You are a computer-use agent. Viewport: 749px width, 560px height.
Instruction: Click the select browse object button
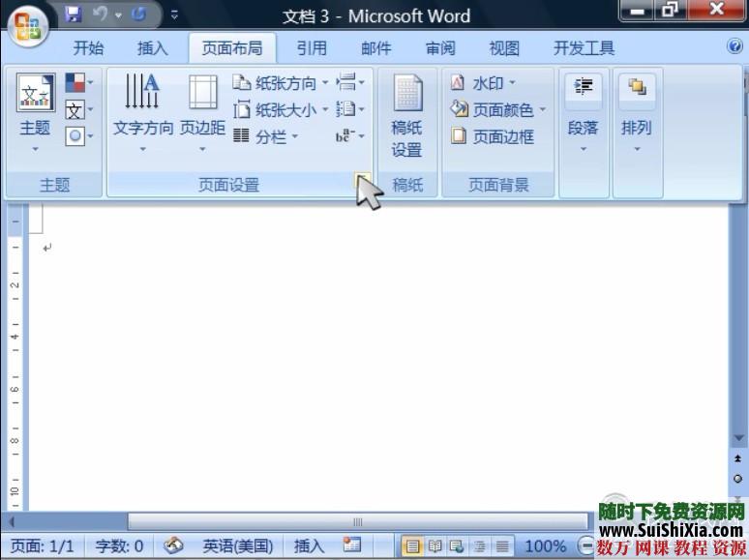[738, 479]
